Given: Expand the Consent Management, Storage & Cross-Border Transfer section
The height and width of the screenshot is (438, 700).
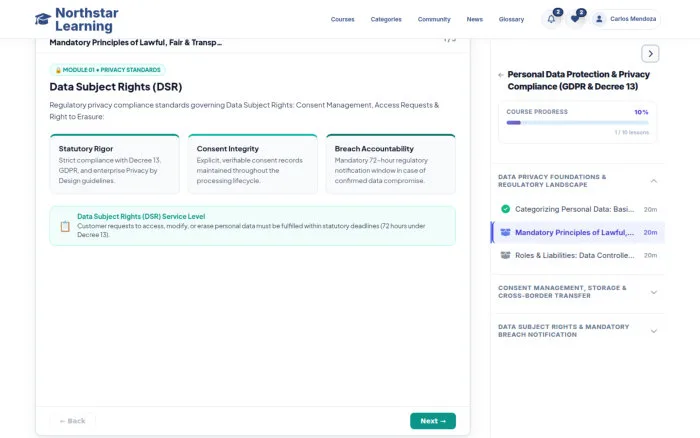Looking at the screenshot, I should (x=577, y=292).
